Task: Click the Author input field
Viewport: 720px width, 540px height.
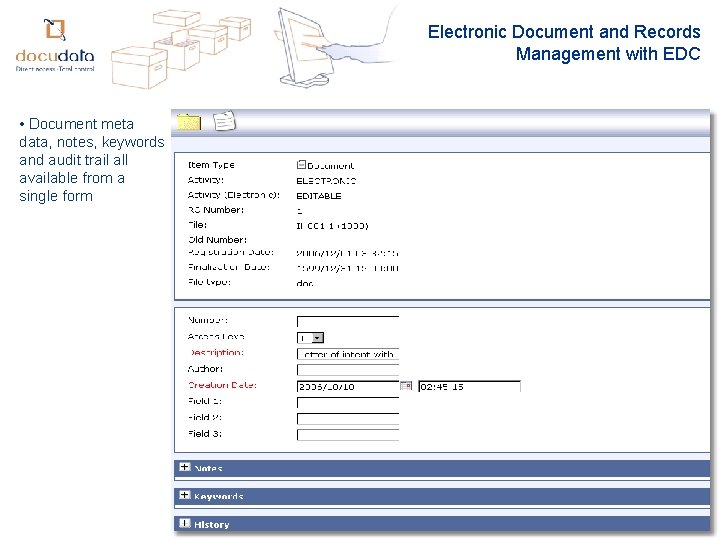Action: [x=348, y=370]
